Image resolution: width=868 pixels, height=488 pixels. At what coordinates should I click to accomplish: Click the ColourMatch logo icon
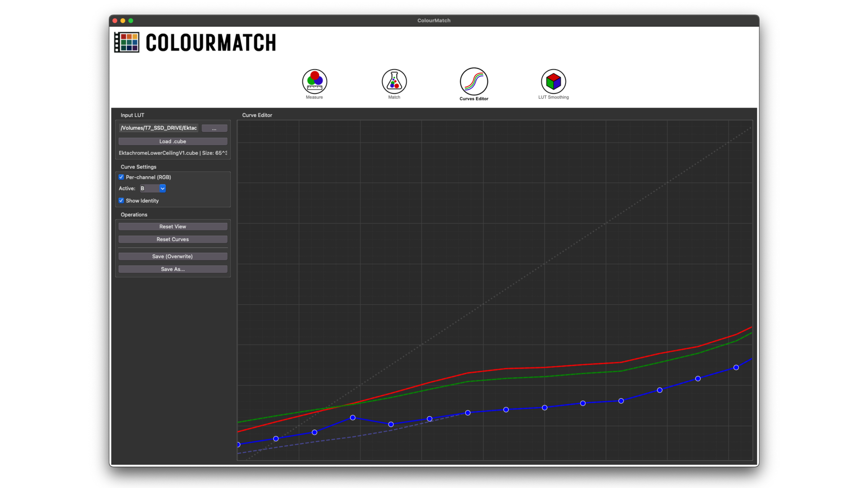click(x=127, y=42)
